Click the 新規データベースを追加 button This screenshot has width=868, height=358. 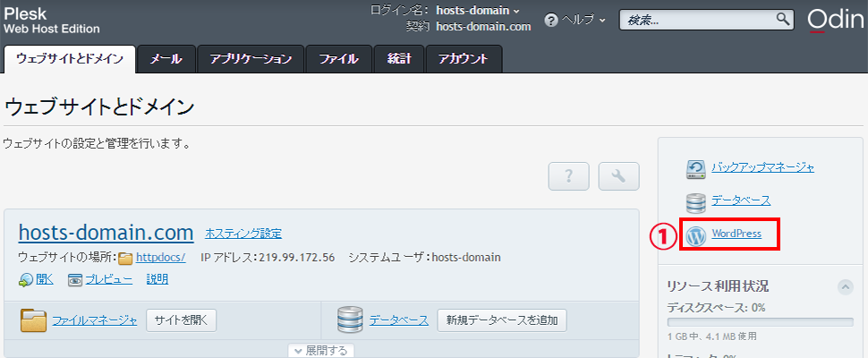click(502, 320)
